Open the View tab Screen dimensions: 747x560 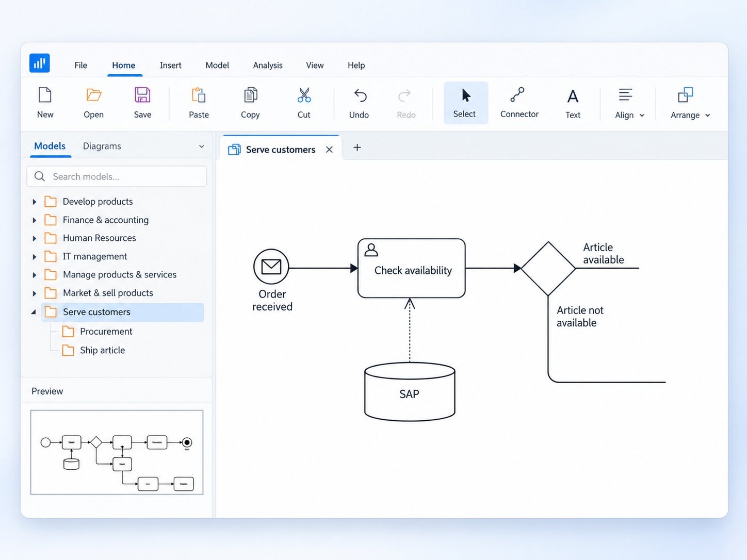(315, 65)
